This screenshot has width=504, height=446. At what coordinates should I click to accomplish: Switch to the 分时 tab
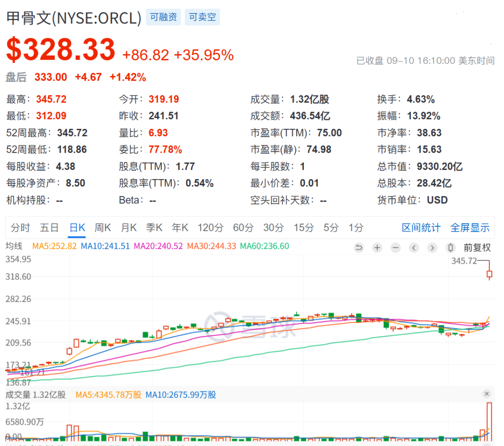pos(20,228)
